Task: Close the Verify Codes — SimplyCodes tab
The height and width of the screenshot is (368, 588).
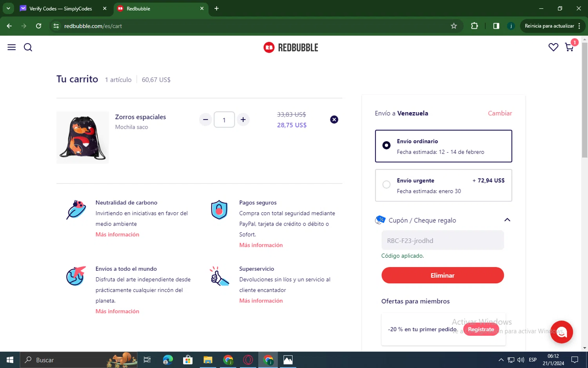Action: click(105, 9)
